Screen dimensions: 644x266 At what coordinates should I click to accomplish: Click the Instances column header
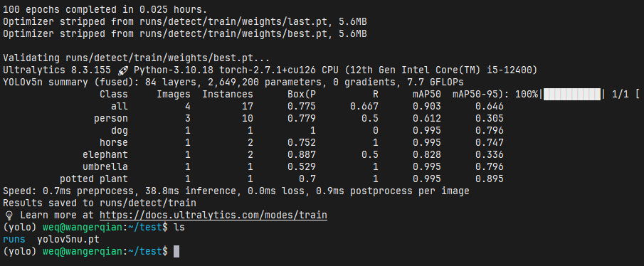(x=228, y=95)
